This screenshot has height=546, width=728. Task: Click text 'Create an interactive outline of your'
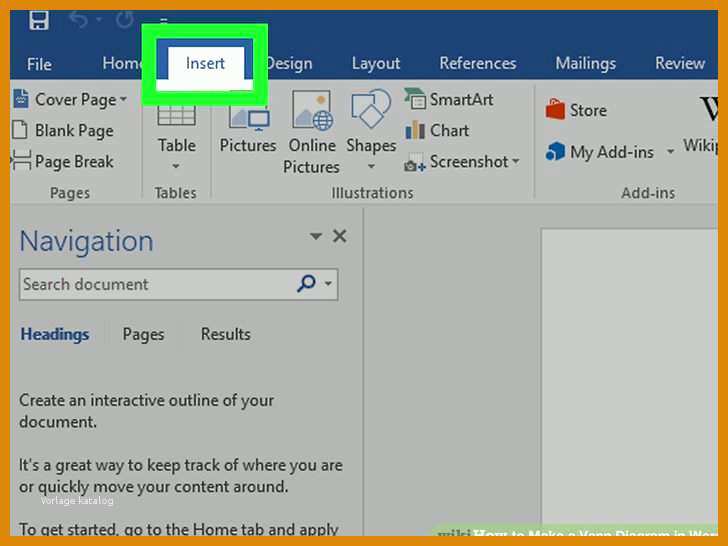point(147,401)
